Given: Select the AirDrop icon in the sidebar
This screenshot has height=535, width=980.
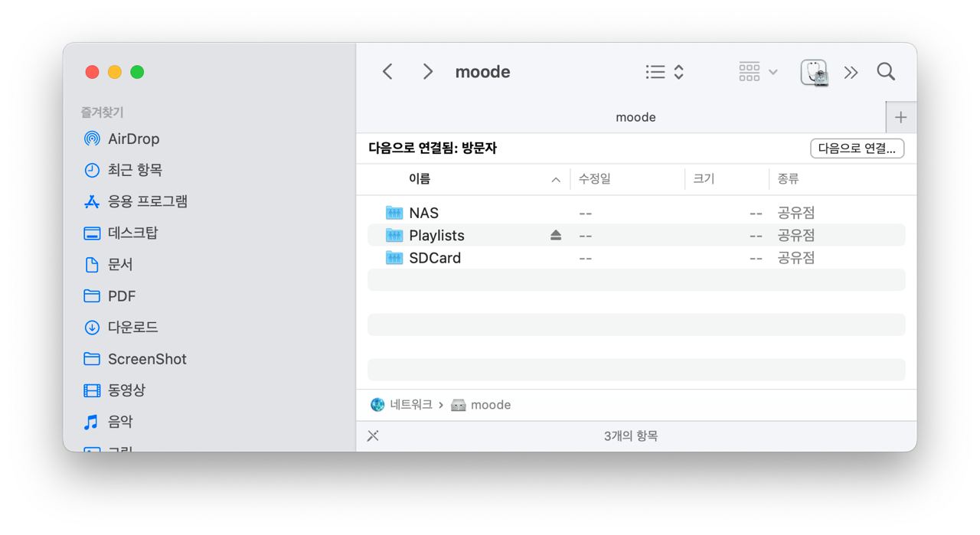Looking at the screenshot, I should 92,139.
